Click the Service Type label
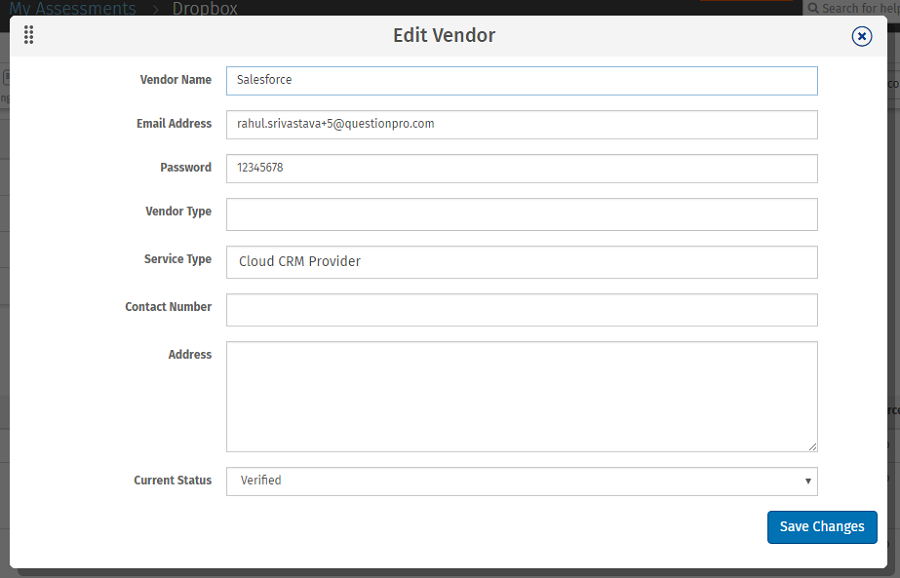This screenshot has height=578, width=900. click(x=178, y=259)
